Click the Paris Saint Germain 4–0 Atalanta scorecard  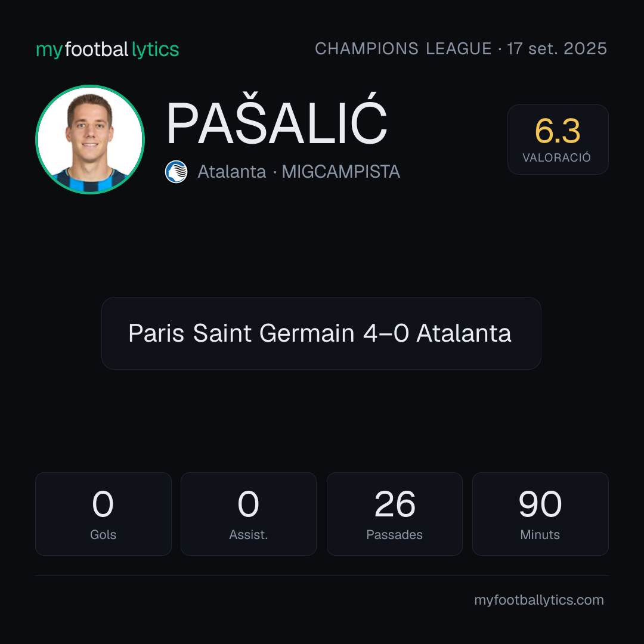(321, 333)
